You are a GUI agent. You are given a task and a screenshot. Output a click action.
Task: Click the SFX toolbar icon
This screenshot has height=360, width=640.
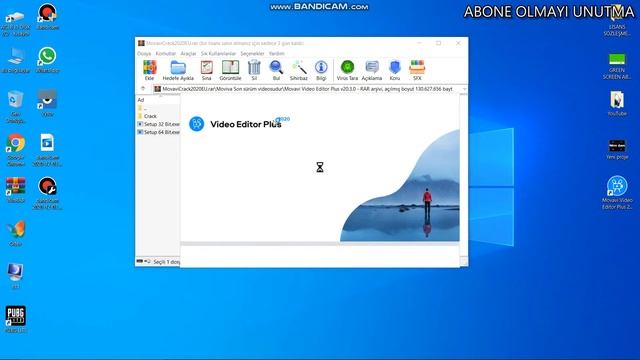[x=417, y=70]
